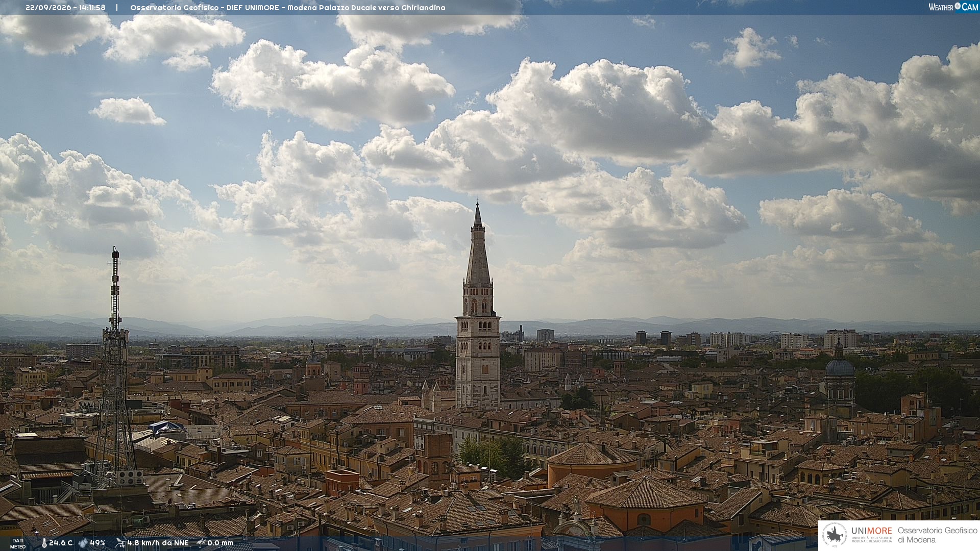Click the rain umbrella precipitation icon

click(x=201, y=543)
